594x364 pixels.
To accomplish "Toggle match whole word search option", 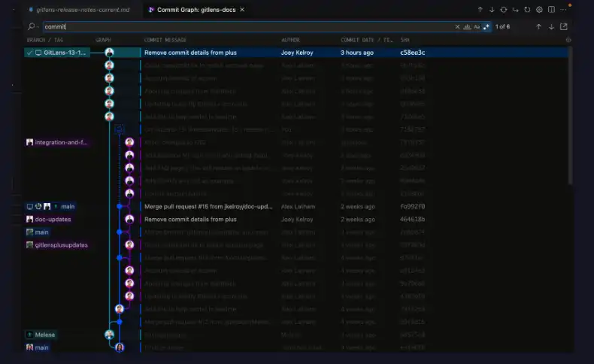I will click(467, 26).
